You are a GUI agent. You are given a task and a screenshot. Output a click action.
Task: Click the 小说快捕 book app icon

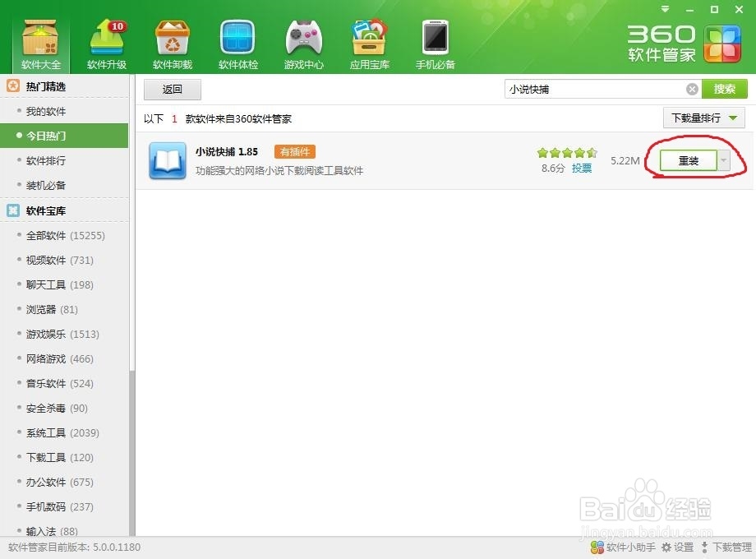(168, 160)
